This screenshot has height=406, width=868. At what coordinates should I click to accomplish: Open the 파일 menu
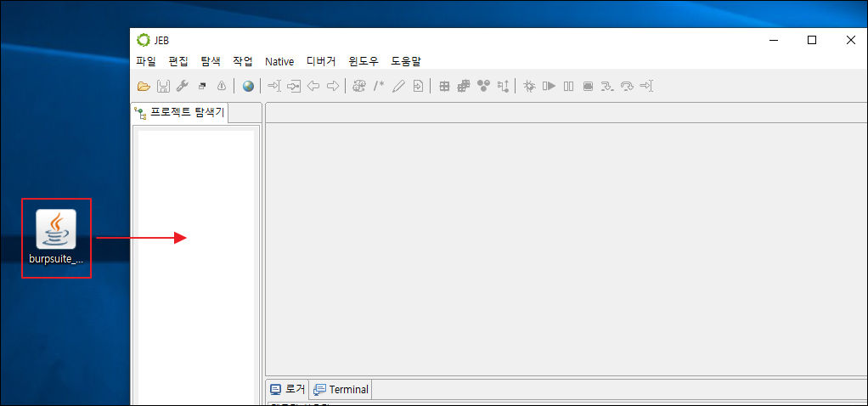[146, 61]
